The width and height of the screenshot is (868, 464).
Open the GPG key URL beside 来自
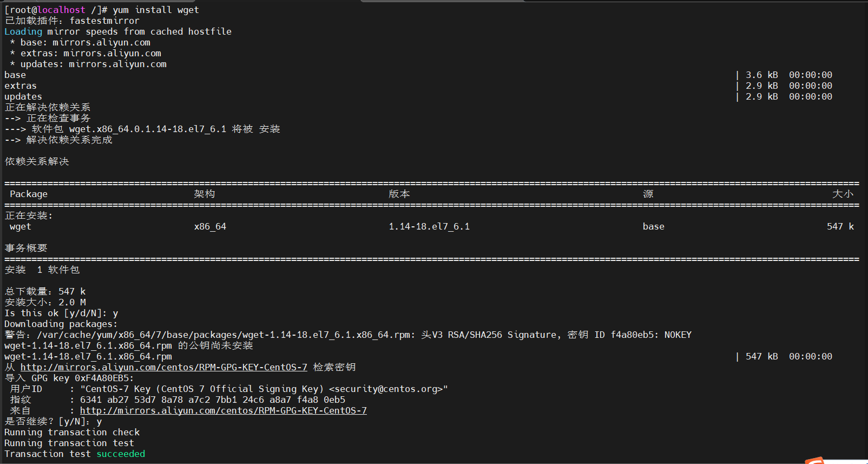pyautogui.click(x=223, y=410)
